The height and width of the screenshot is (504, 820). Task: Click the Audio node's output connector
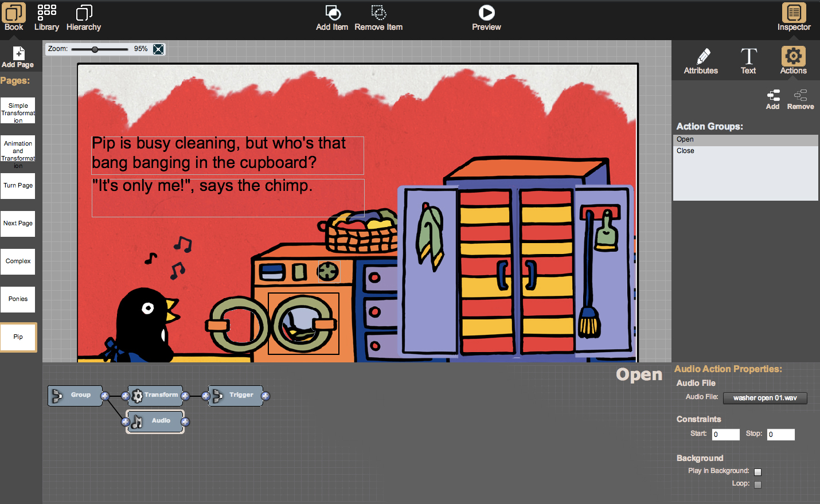(x=185, y=422)
